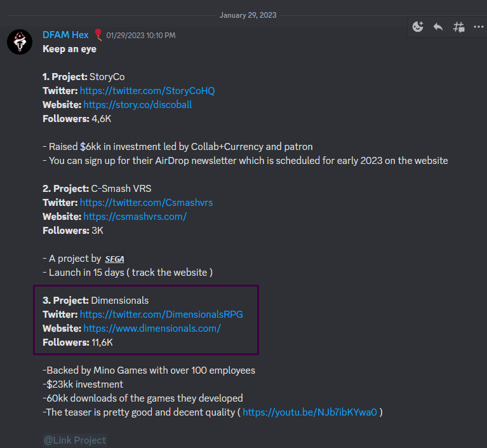Click the 'Backed by Mino Games' line
Screen dimensions: 487x448
pos(149,370)
